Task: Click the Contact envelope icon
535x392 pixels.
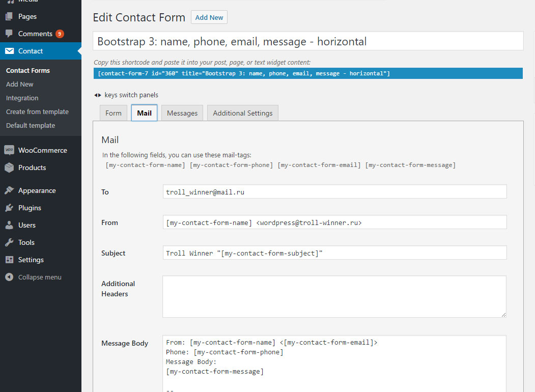Action: click(10, 51)
